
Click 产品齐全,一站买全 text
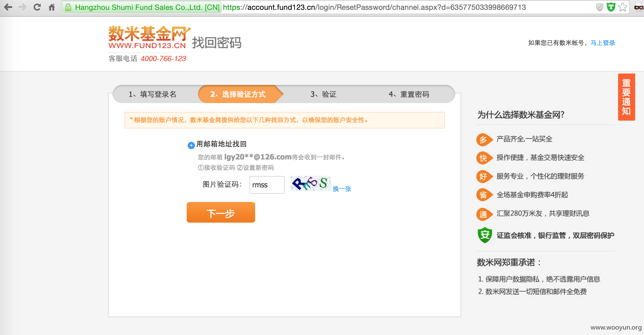[524, 139]
